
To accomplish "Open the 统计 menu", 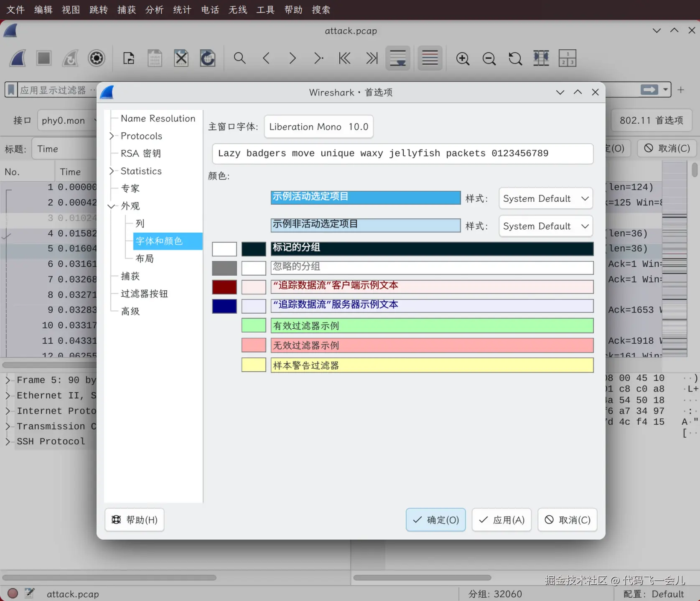I will click(x=182, y=10).
